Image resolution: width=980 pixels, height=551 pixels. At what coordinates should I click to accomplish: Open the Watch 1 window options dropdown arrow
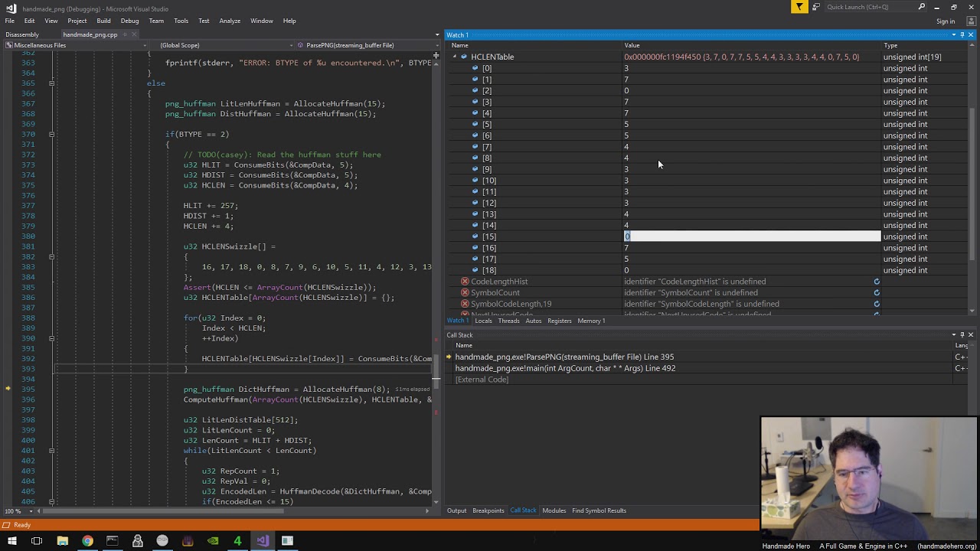tap(954, 35)
